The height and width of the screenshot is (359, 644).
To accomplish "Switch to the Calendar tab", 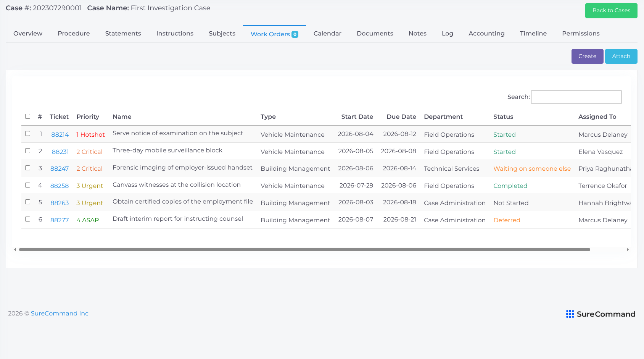I will coord(327,34).
